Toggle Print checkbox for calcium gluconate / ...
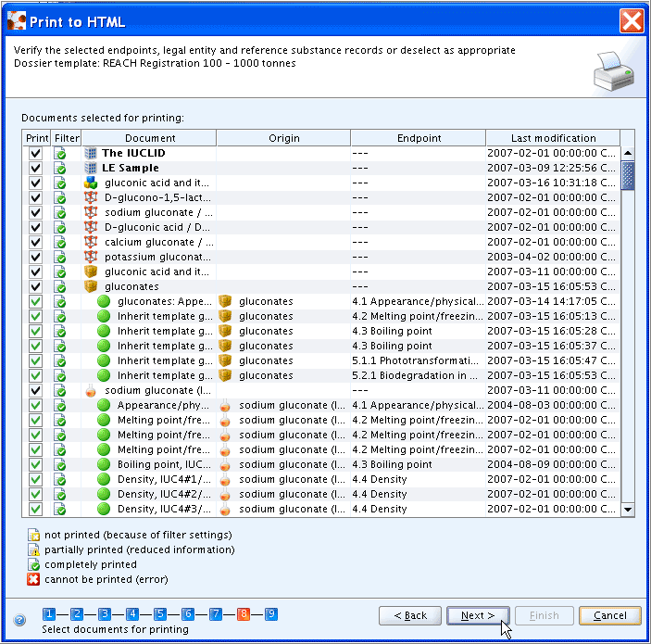Viewport: 651px width, 644px height. click(x=36, y=242)
